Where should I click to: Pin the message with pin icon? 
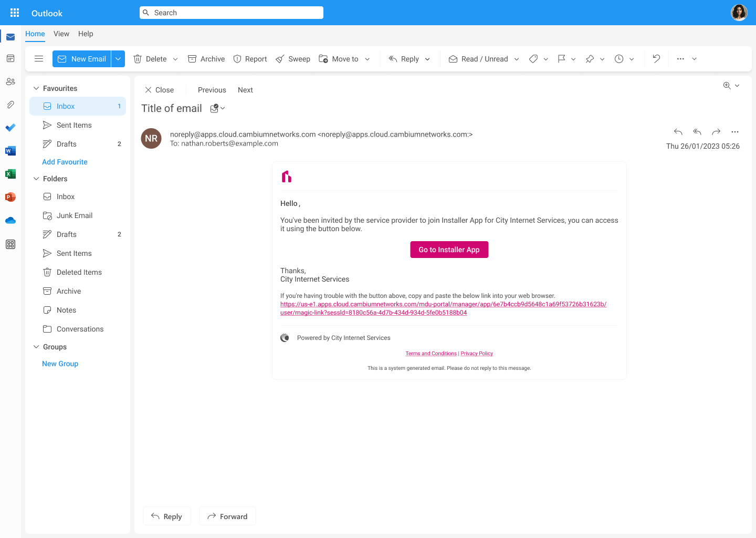(x=590, y=59)
